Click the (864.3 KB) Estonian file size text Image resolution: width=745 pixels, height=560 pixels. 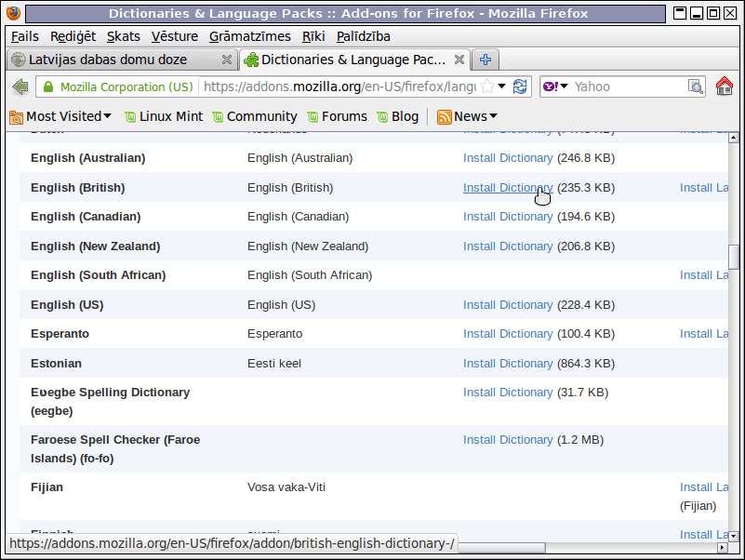586,364
